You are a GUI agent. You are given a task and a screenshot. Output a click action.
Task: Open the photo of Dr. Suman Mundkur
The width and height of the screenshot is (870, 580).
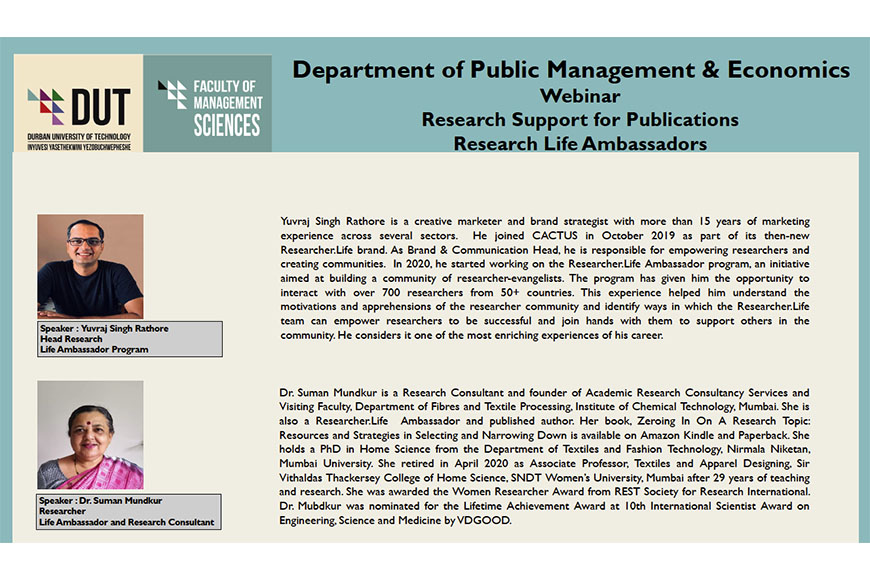(x=90, y=435)
